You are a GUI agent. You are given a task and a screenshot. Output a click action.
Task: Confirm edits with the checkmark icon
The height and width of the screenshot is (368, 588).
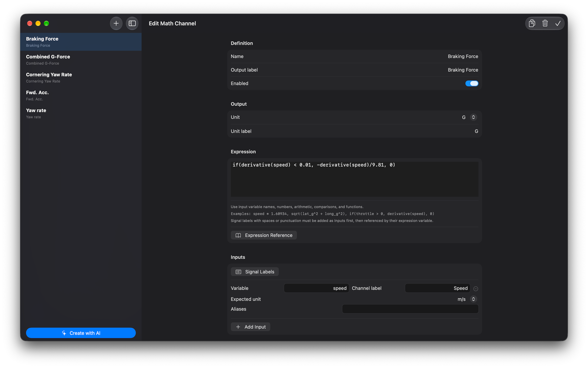(558, 23)
